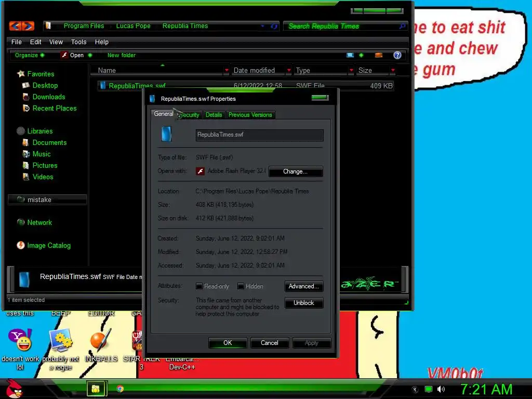Image resolution: width=532 pixels, height=399 pixels.
Task: Expand the views options dropdown arrow
Action: click(361, 55)
